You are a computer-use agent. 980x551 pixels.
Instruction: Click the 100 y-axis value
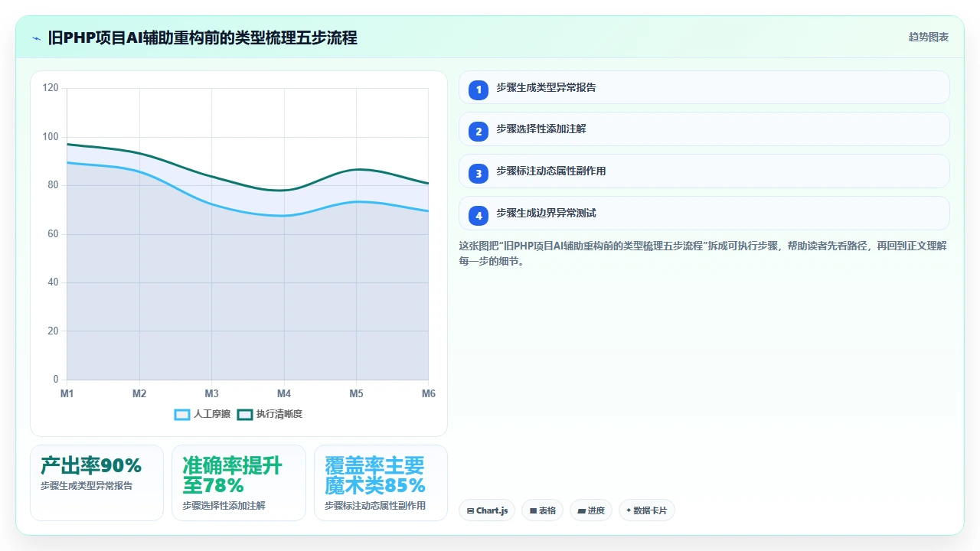51,137
